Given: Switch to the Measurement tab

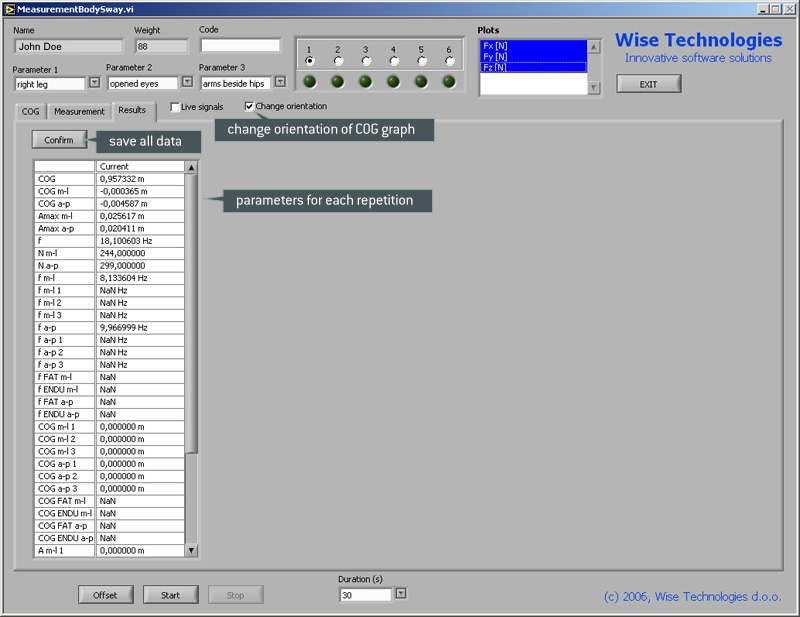Looking at the screenshot, I should 79,111.
